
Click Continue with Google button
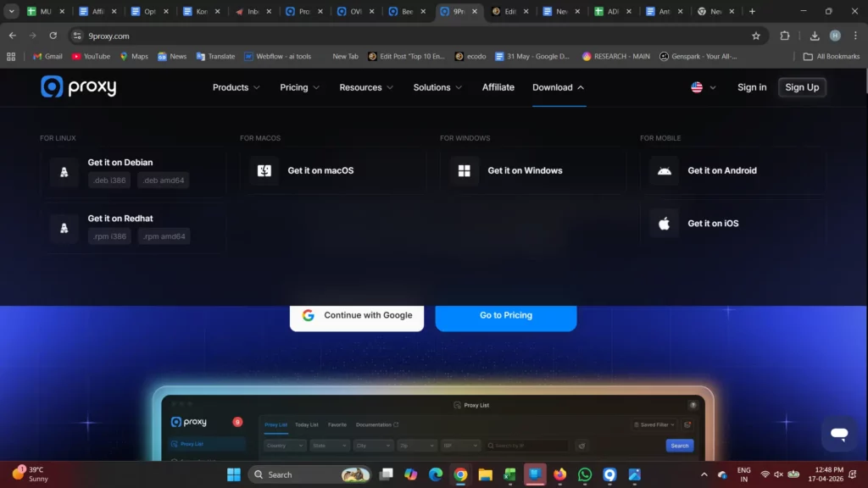pyautogui.click(x=357, y=318)
